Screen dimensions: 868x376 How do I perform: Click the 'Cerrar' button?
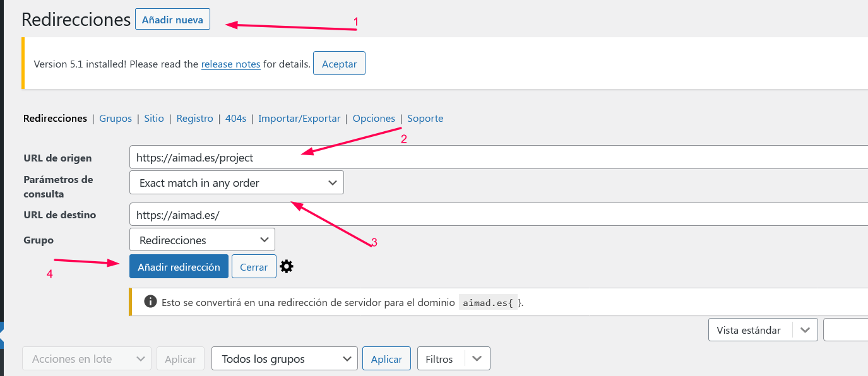tap(254, 266)
